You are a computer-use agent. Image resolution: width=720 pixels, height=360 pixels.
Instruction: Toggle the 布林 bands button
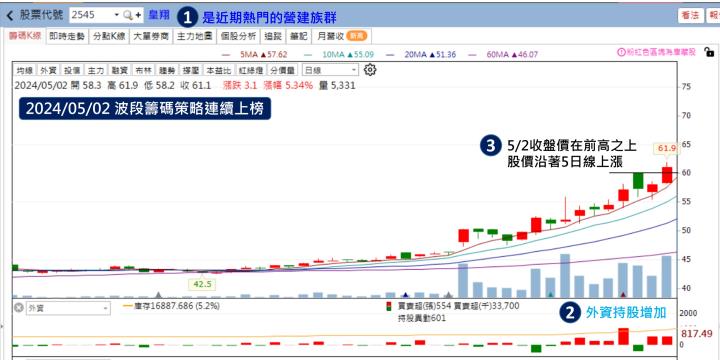(x=144, y=70)
